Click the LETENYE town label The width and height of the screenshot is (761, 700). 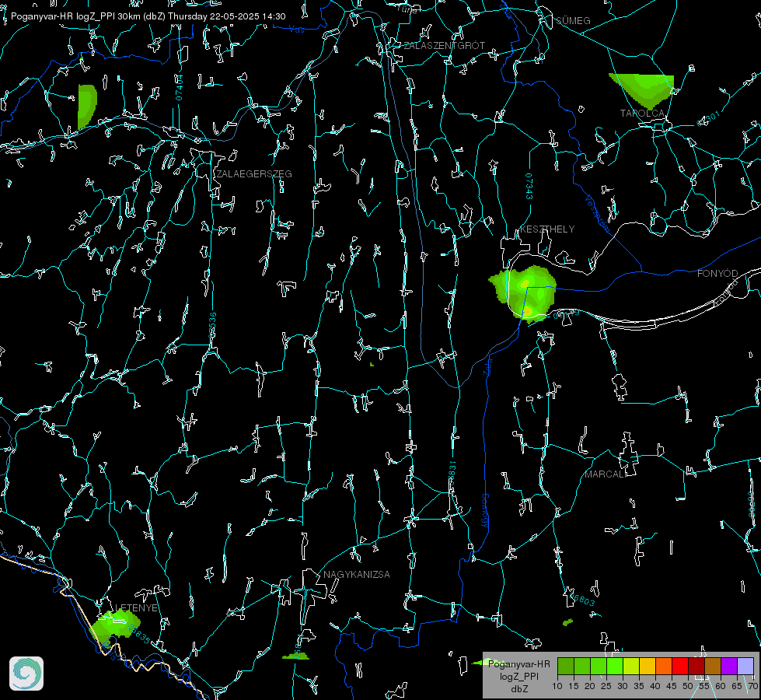[x=136, y=607]
